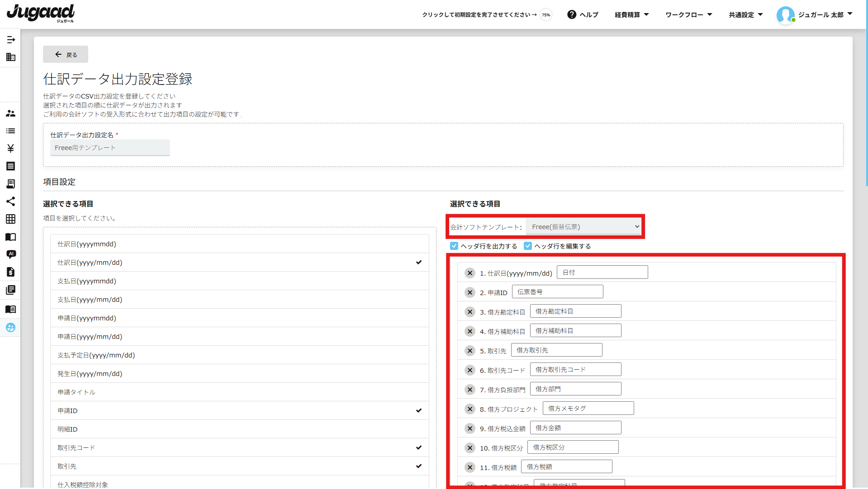Toggle ヘッダ行を編集する checkbox
The width and height of the screenshot is (868, 489).
coord(528,246)
